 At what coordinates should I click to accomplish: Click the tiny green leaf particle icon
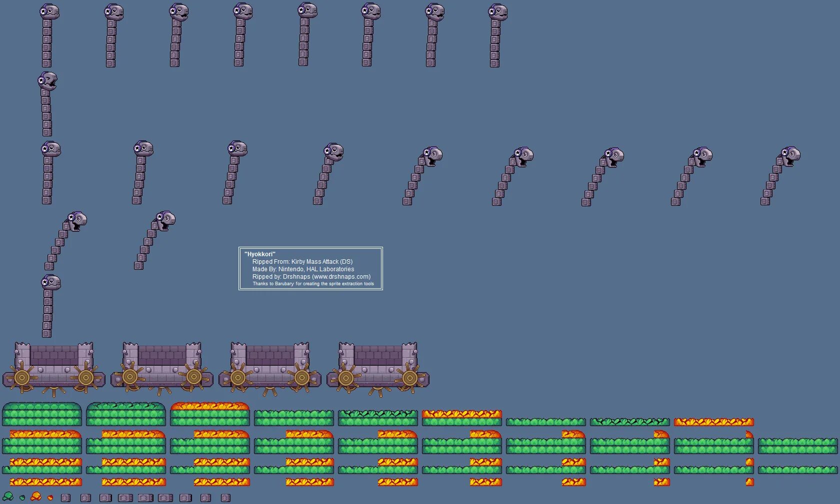(x=22, y=498)
